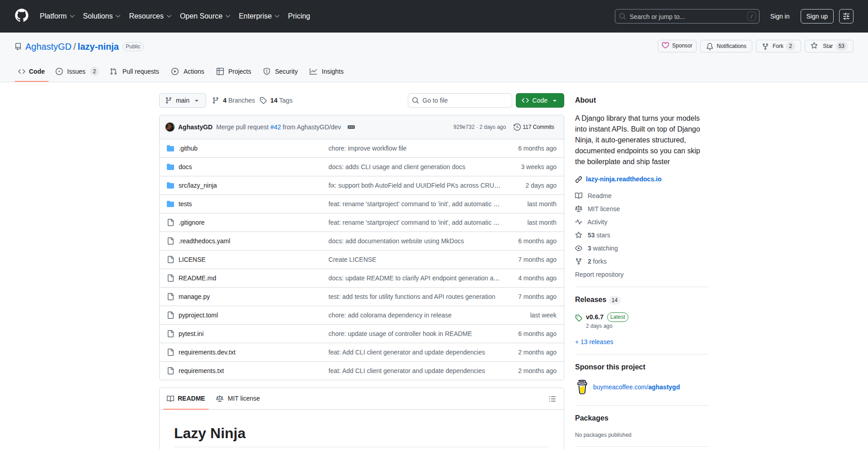
Task: Open GitHub homepage via the Octocat logo
Action: click(x=22, y=16)
